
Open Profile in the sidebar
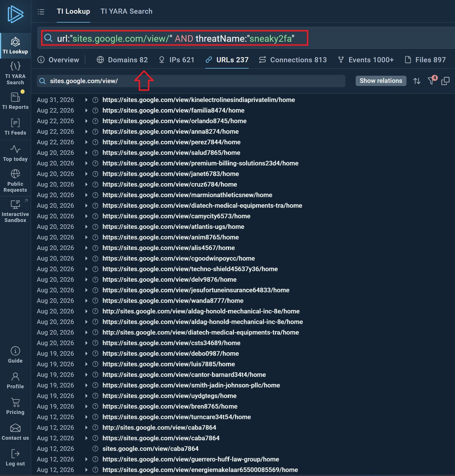point(15,381)
